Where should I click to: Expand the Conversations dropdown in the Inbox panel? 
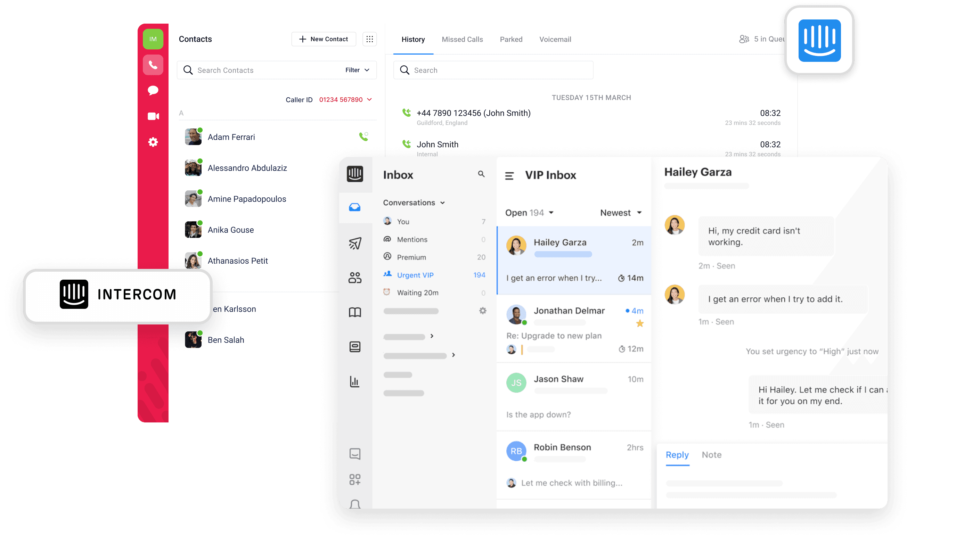[x=414, y=203]
